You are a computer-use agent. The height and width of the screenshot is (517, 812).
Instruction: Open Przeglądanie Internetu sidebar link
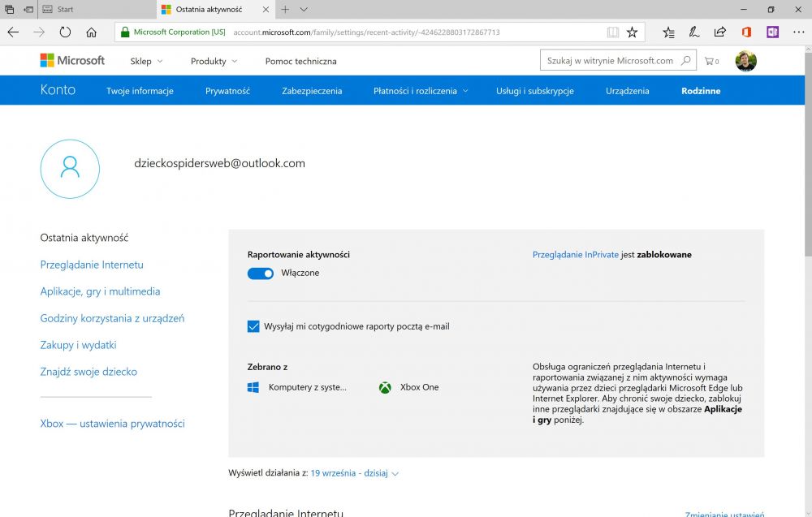92,265
